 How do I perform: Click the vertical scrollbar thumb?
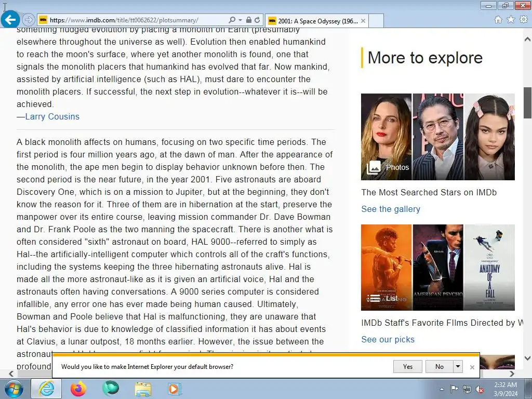click(527, 103)
